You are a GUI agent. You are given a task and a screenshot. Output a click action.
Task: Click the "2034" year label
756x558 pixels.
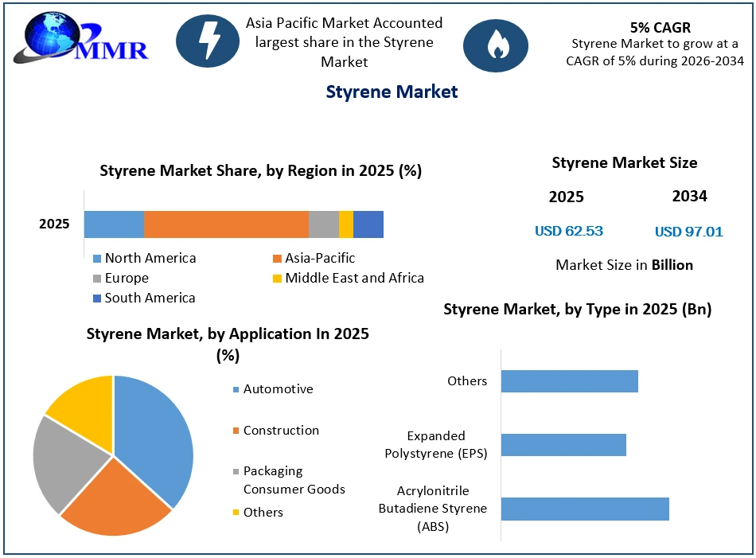pos(689,197)
